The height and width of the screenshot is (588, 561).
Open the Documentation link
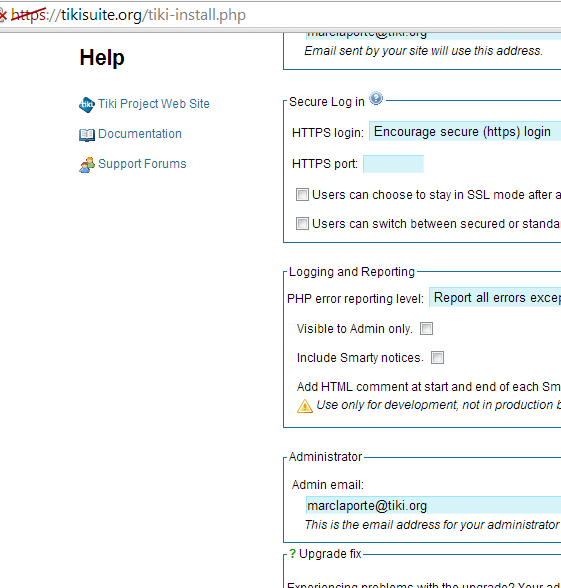(x=140, y=134)
